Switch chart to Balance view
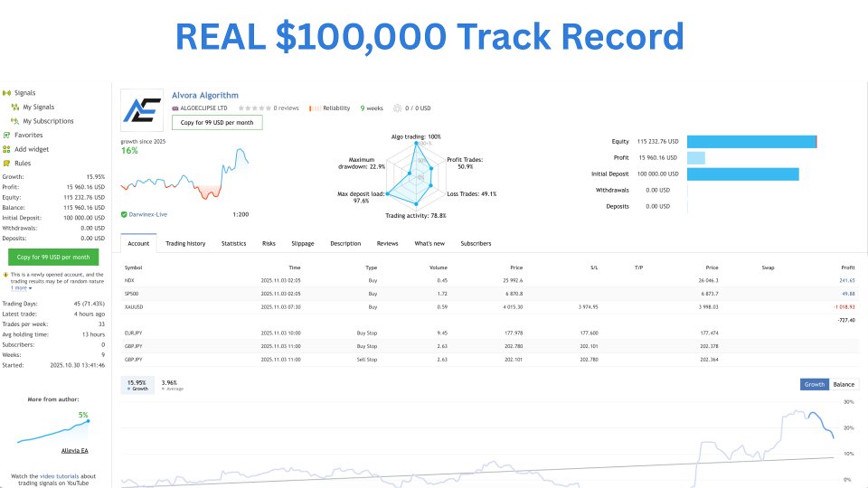 coord(844,385)
